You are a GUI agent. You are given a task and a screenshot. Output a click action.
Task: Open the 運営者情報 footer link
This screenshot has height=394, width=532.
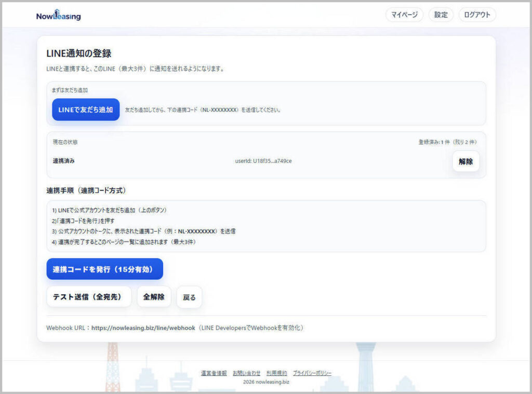tap(213, 373)
